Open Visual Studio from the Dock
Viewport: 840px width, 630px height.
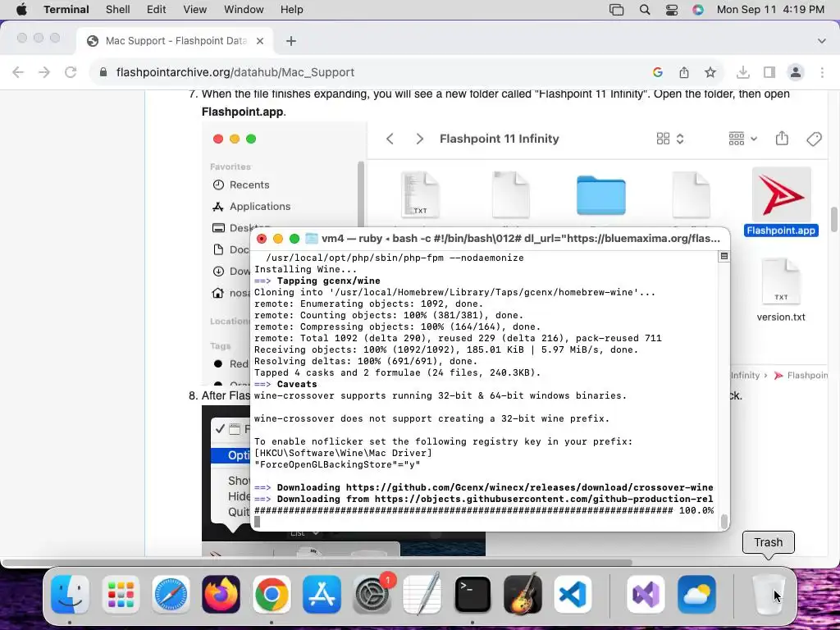pyautogui.click(x=646, y=594)
